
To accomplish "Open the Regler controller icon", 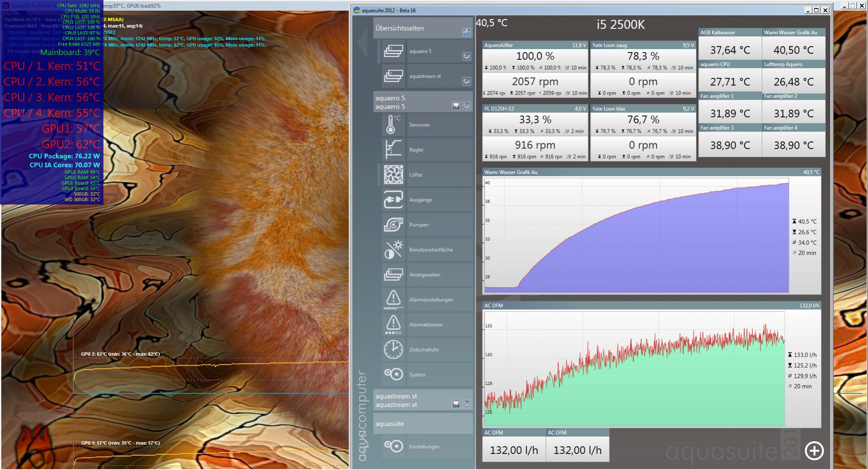I will pos(393,150).
